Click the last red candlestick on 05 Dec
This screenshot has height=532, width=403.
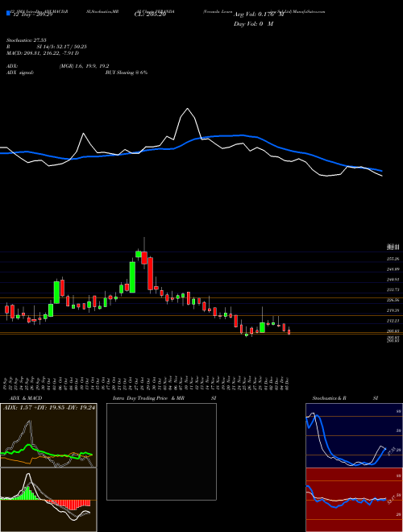click(289, 332)
